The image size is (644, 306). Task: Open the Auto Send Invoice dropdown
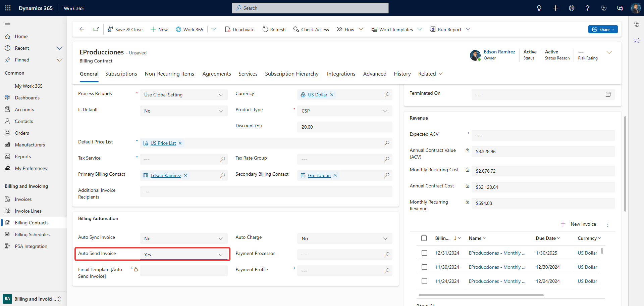click(x=184, y=255)
